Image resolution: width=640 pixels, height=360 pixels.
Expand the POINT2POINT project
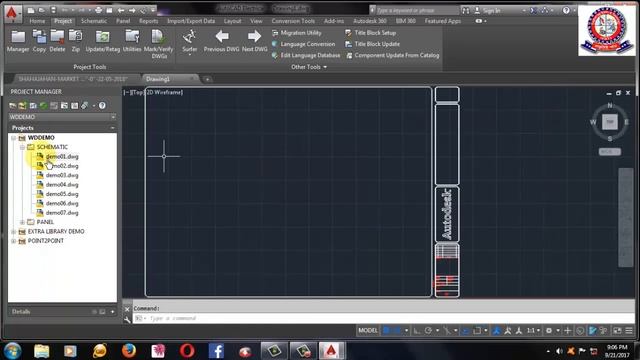tap(13, 241)
